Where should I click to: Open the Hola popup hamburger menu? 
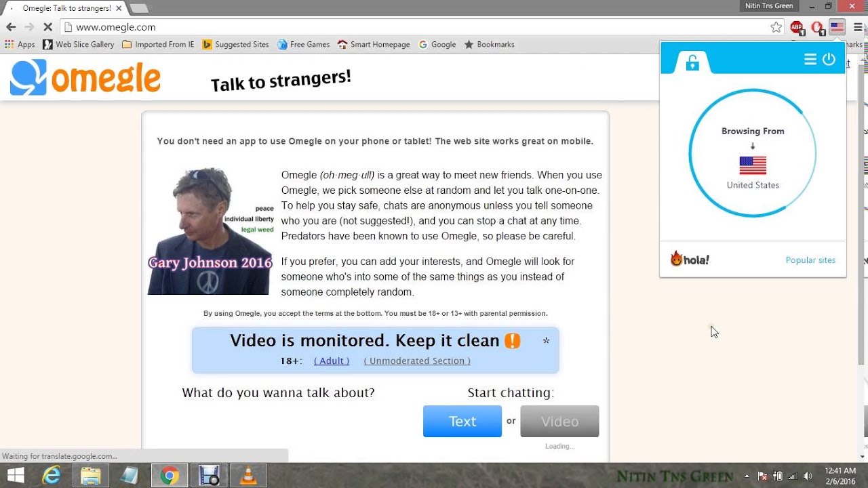click(810, 60)
